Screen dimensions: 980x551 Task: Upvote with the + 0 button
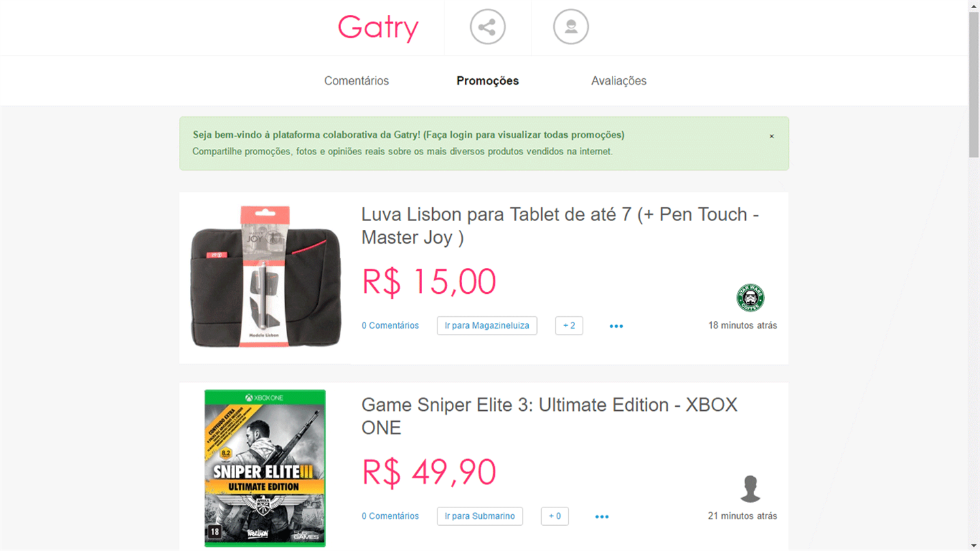tap(555, 516)
